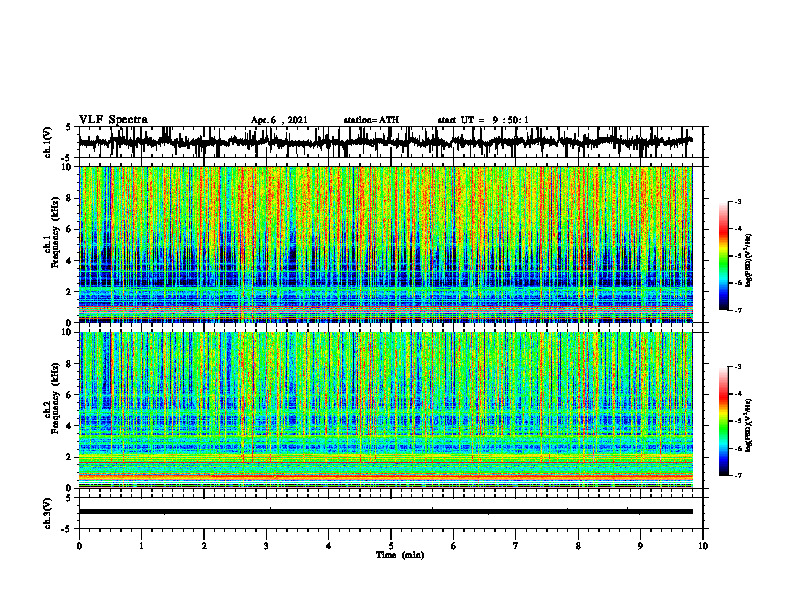Screen dimensions: 792x612
Task: Click the ch.1 voltage waveform trace
Action: tap(385, 142)
